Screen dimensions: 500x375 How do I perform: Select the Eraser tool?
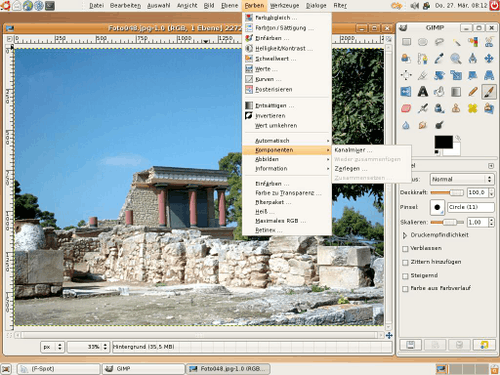click(x=406, y=108)
